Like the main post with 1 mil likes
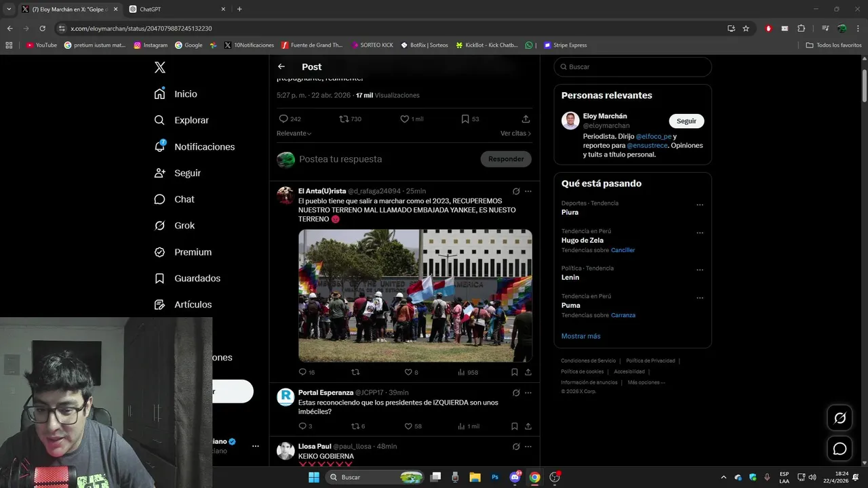The height and width of the screenshot is (488, 868). tap(404, 119)
